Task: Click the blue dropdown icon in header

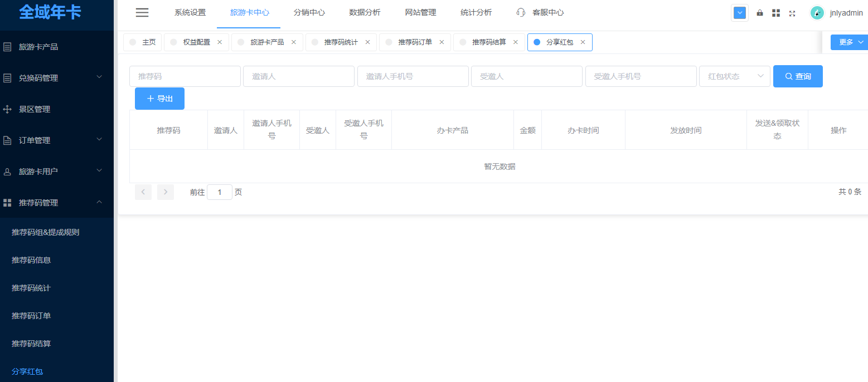Action: point(739,13)
